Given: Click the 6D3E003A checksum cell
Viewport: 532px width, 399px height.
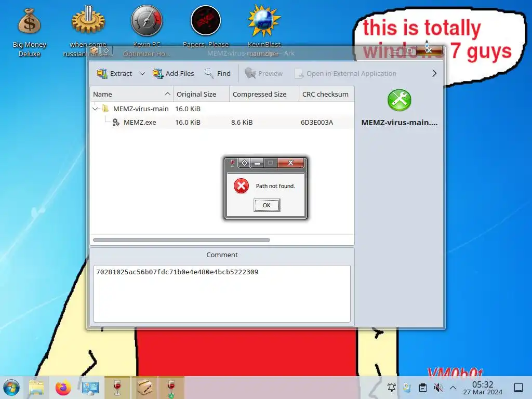Looking at the screenshot, I should (316, 122).
